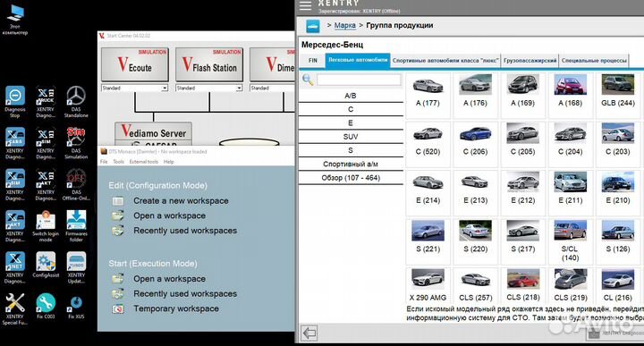
Task: Launch XENTRY NET Diagnosis desktop icon
Action: [15, 267]
